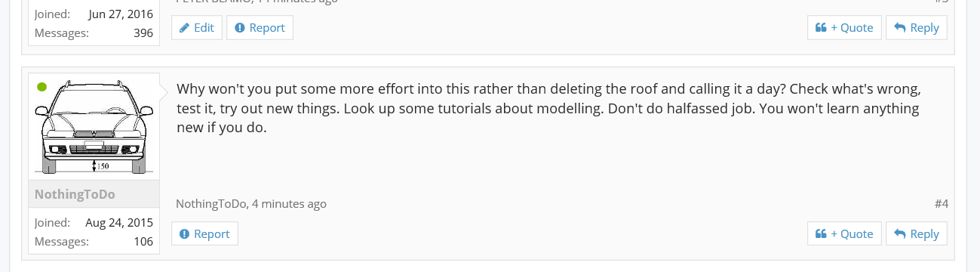The height and width of the screenshot is (272, 980).
Task: Open the permalink for post #4
Action: point(941,204)
